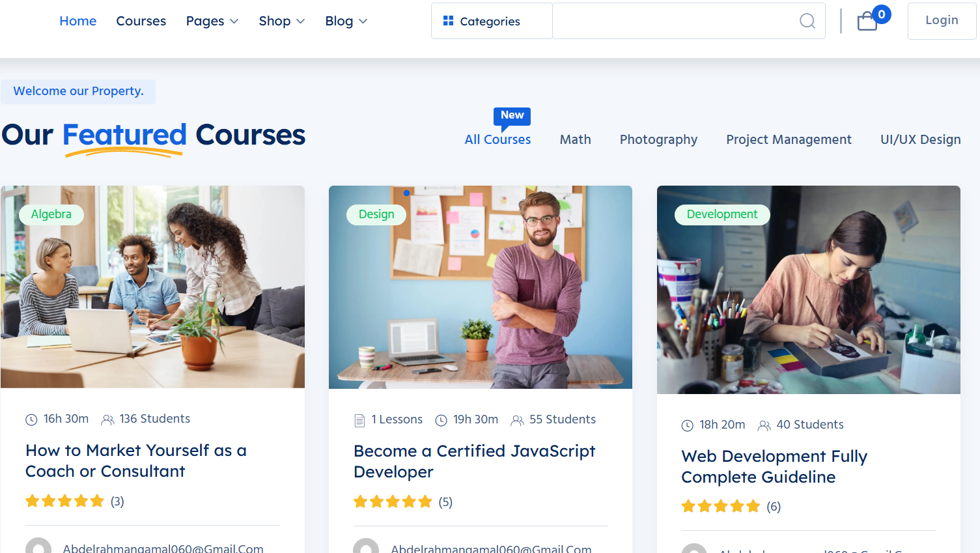Image resolution: width=980 pixels, height=553 pixels.
Task: Click the star rating of Web Development course
Action: click(720, 507)
